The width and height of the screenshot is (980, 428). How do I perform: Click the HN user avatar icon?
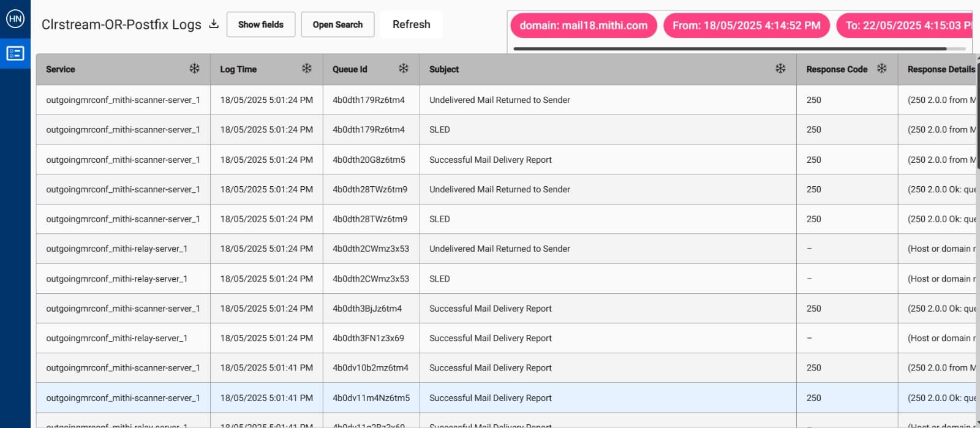[x=15, y=18]
